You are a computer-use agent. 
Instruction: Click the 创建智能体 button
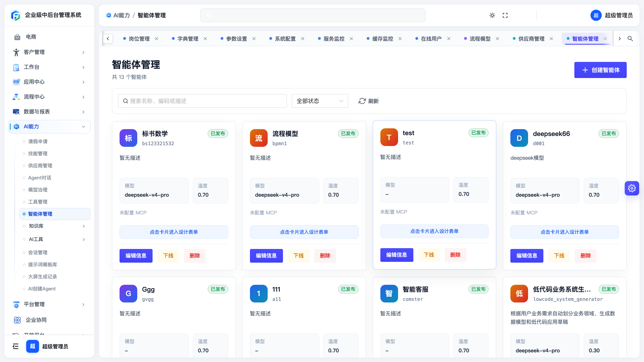click(x=600, y=70)
